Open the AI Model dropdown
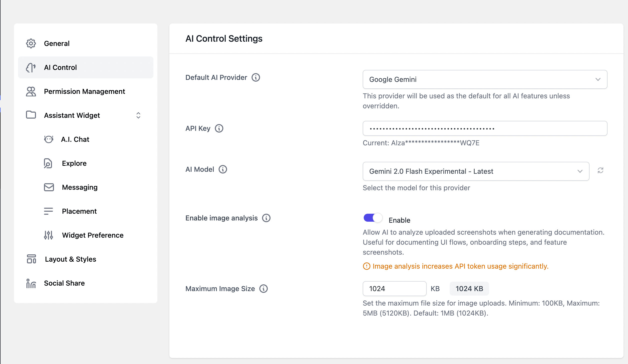This screenshot has height=364, width=628. (x=476, y=171)
